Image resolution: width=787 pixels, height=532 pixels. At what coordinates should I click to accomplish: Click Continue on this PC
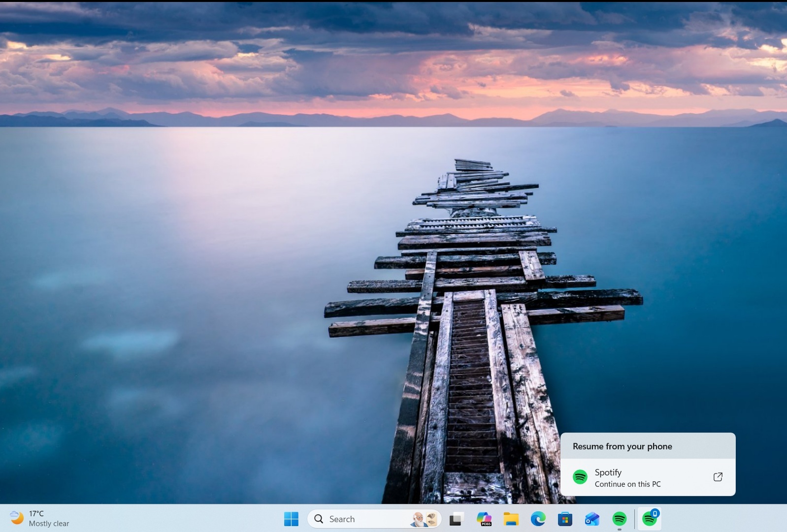[x=627, y=484]
